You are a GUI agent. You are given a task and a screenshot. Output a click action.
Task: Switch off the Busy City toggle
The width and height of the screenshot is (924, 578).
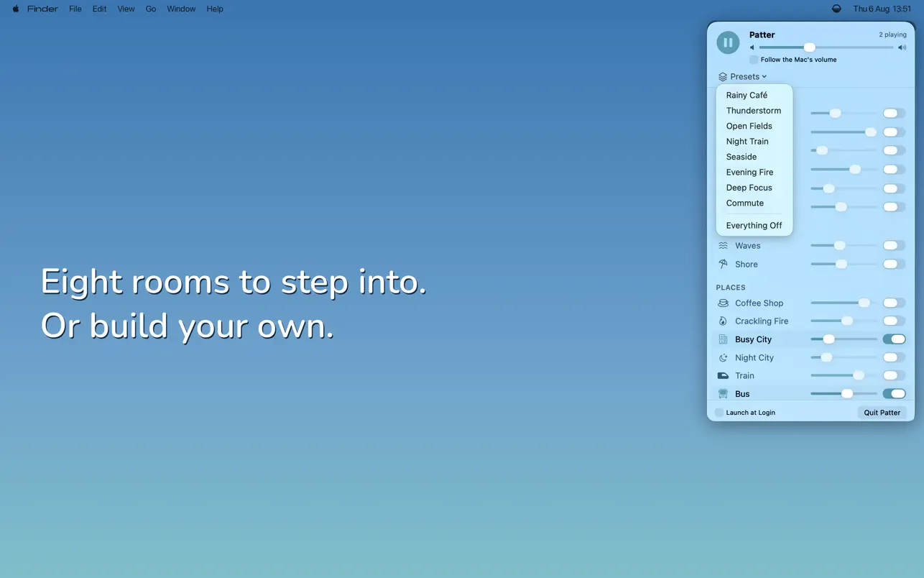pos(894,339)
